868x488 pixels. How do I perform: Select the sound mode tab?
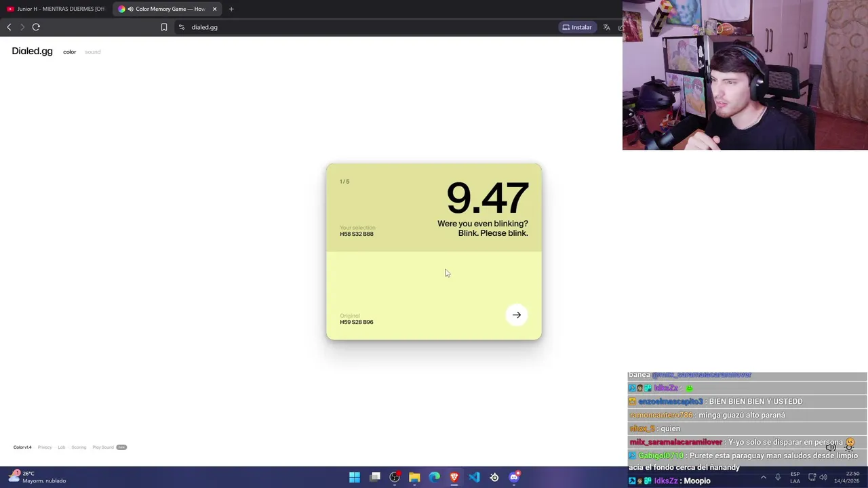(92, 52)
